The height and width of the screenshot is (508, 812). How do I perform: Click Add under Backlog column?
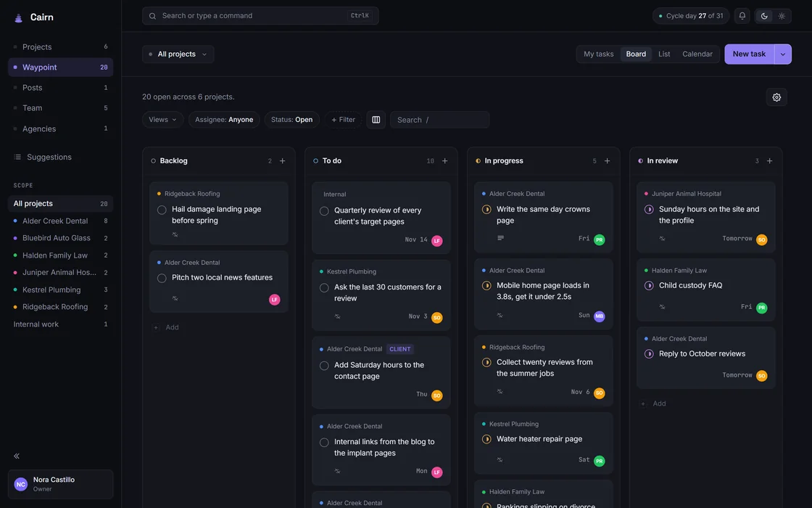[x=167, y=327]
